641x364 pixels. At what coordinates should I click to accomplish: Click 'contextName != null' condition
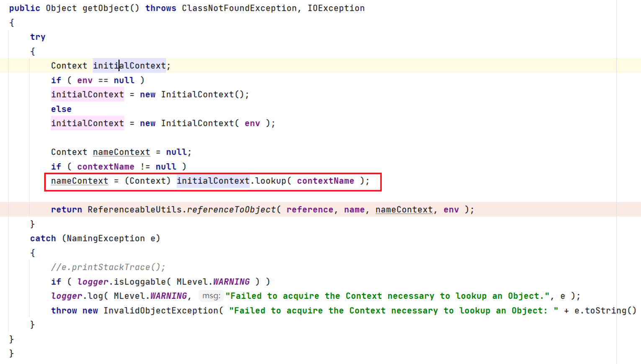tap(127, 167)
